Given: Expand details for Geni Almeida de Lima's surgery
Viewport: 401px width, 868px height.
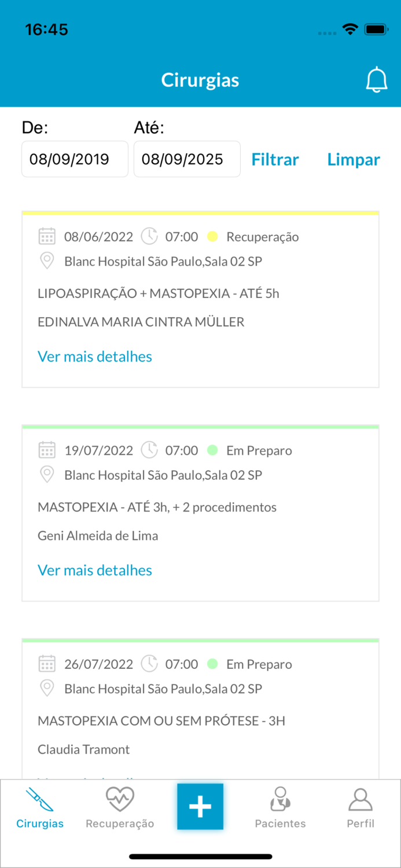Looking at the screenshot, I should coord(94,570).
